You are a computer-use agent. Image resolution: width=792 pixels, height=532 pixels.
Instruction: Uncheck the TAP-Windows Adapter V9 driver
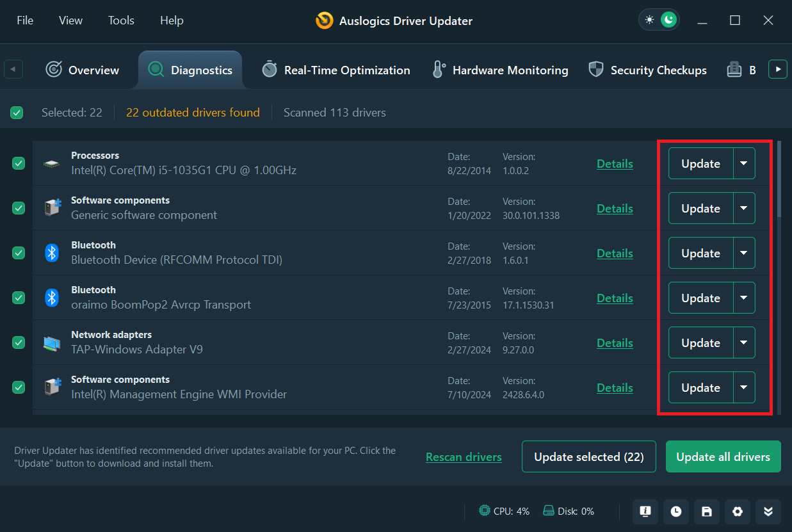point(19,343)
